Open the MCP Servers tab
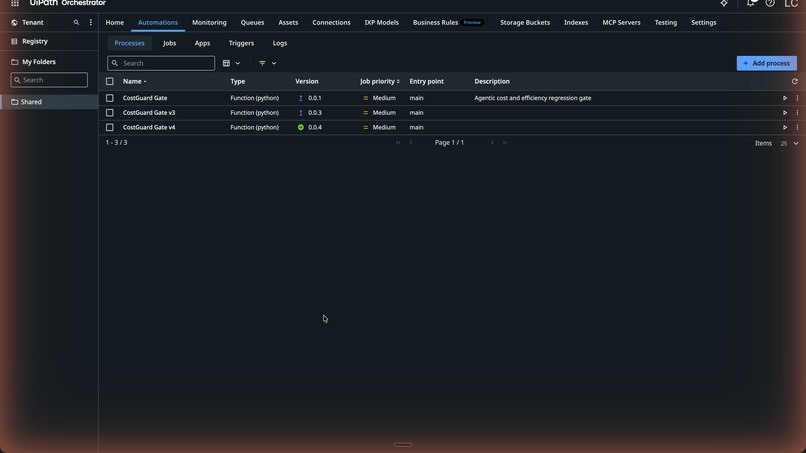The image size is (806, 453). [x=621, y=23]
